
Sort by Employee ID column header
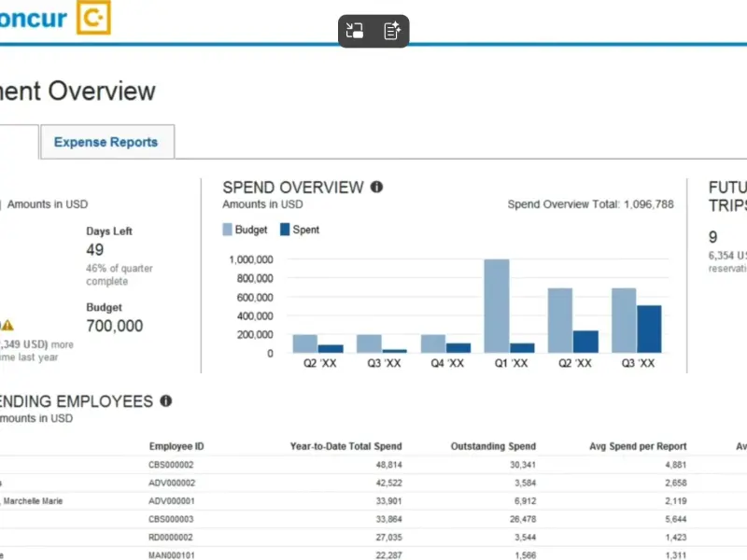click(x=176, y=447)
